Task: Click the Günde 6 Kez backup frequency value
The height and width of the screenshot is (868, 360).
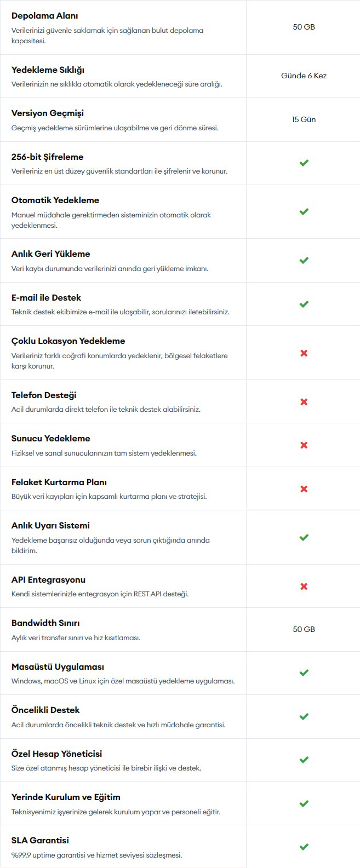Action: tap(304, 76)
